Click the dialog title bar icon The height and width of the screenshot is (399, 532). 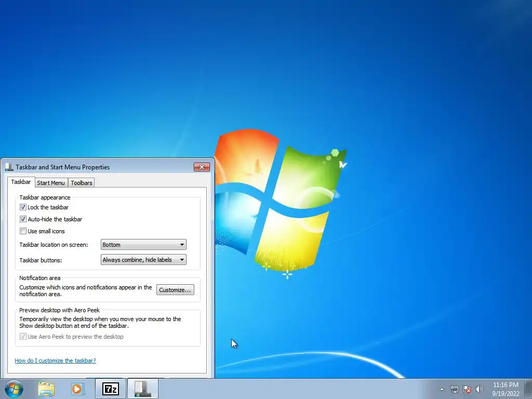[9, 167]
